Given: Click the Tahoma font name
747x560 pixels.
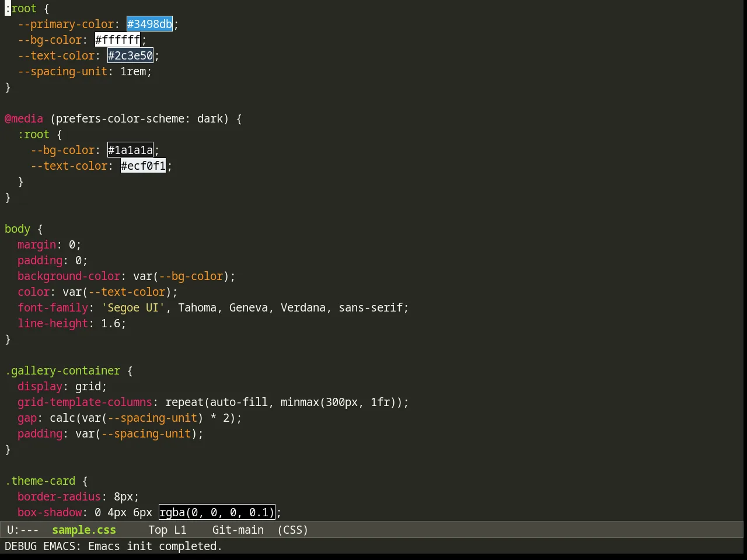Looking at the screenshot, I should [197, 307].
